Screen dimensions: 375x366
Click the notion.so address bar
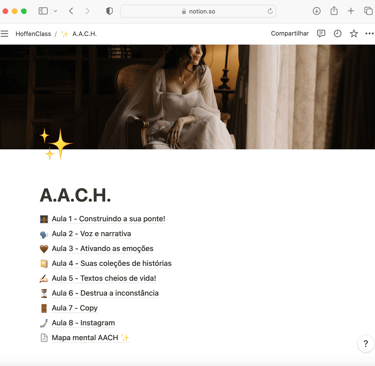point(198,11)
